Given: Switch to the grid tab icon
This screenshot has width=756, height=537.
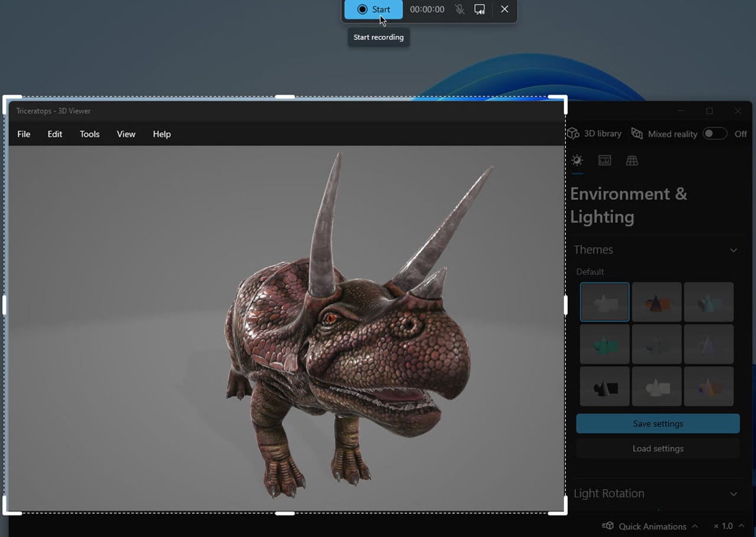Looking at the screenshot, I should [632, 161].
